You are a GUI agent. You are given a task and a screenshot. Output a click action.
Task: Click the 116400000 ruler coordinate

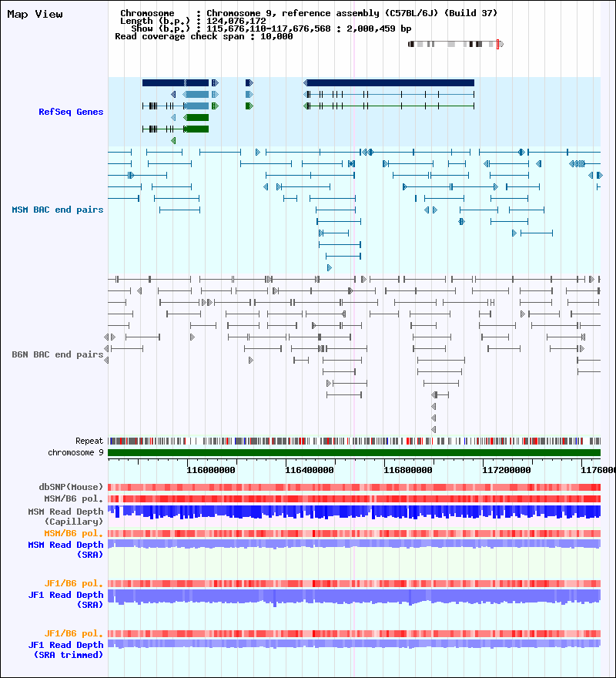tap(310, 470)
